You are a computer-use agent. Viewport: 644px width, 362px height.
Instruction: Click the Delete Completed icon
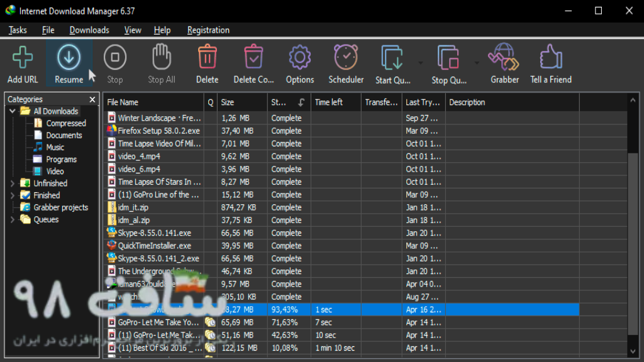pos(254,57)
